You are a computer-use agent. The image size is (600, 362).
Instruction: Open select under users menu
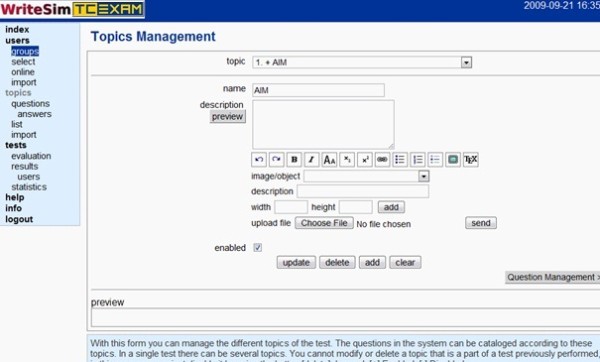(x=23, y=62)
